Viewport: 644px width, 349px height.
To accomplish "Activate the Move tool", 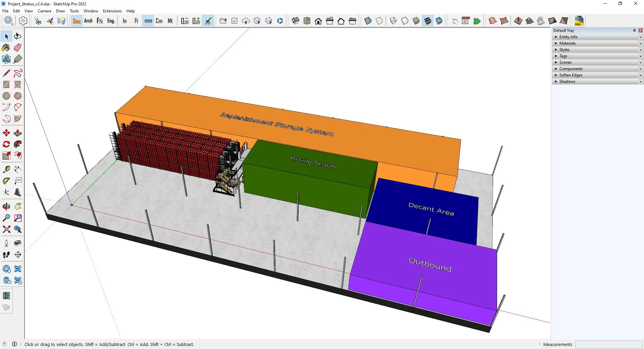I will 6,133.
